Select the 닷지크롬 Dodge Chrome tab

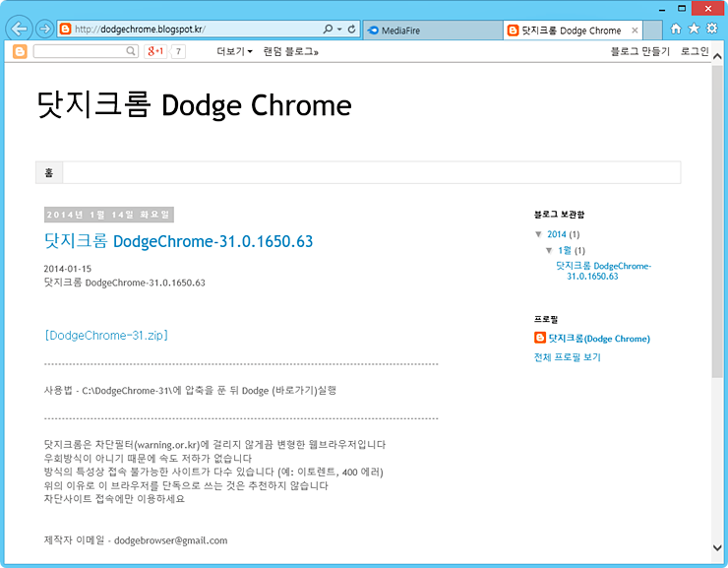(x=573, y=31)
